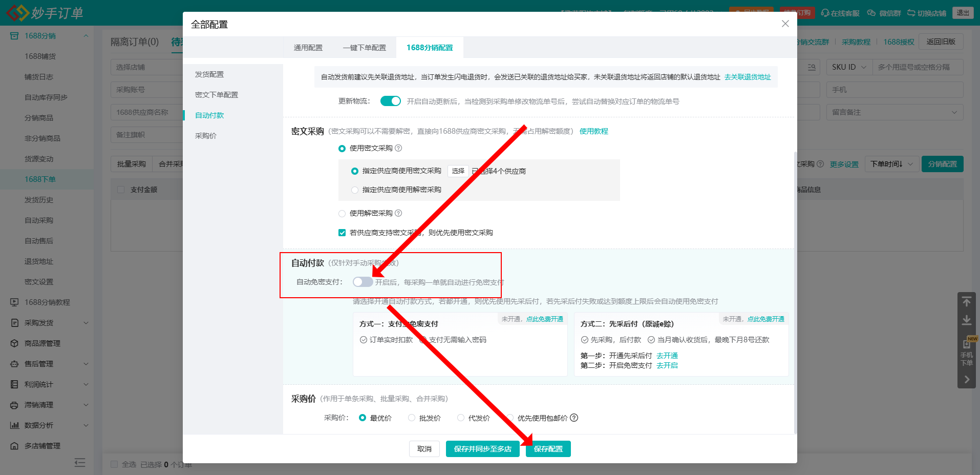Select the 最优价 radio button
980x475 pixels.
click(x=363, y=418)
